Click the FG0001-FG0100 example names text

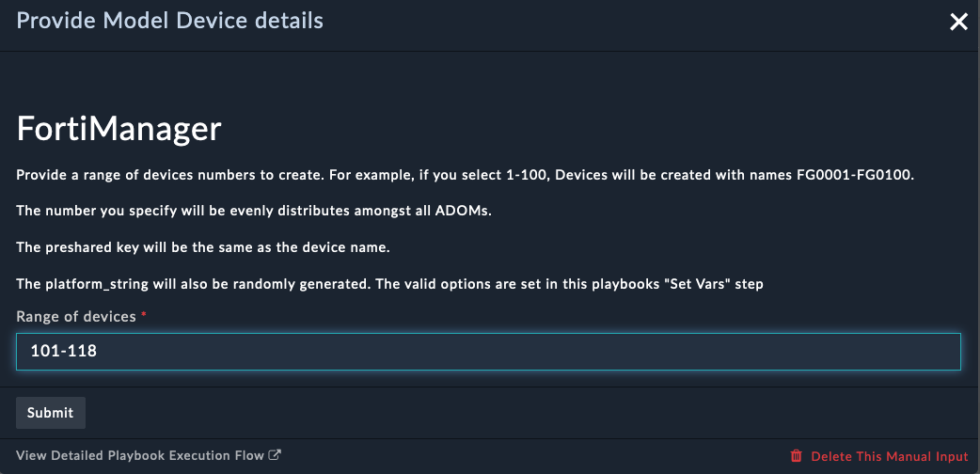click(x=855, y=175)
